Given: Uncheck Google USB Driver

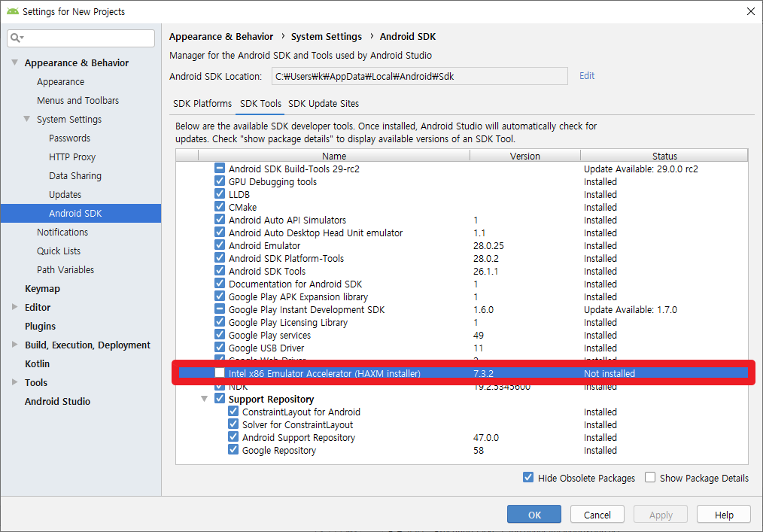Looking at the screenshot, I should pos(220,348).
